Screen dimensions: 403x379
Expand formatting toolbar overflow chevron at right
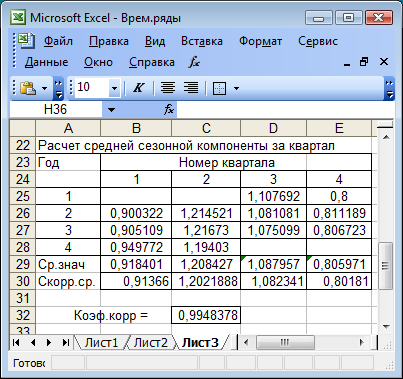pos(389,89)
